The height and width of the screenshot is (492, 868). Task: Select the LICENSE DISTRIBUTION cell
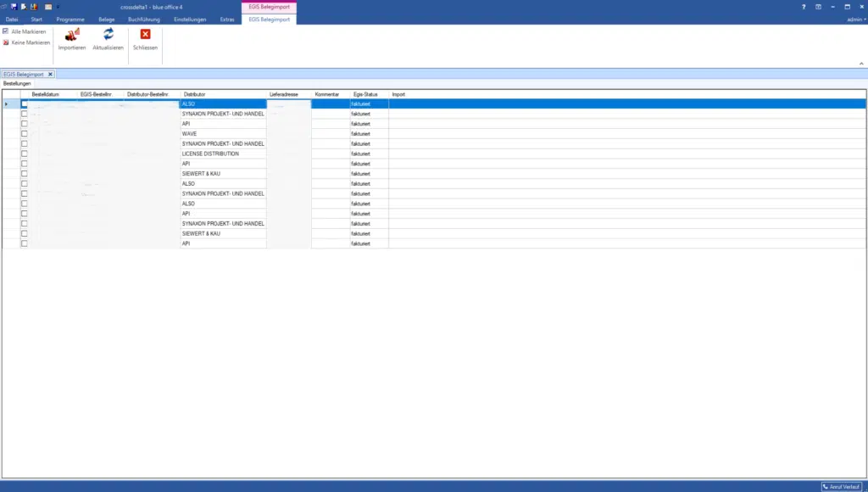point(224,154)
